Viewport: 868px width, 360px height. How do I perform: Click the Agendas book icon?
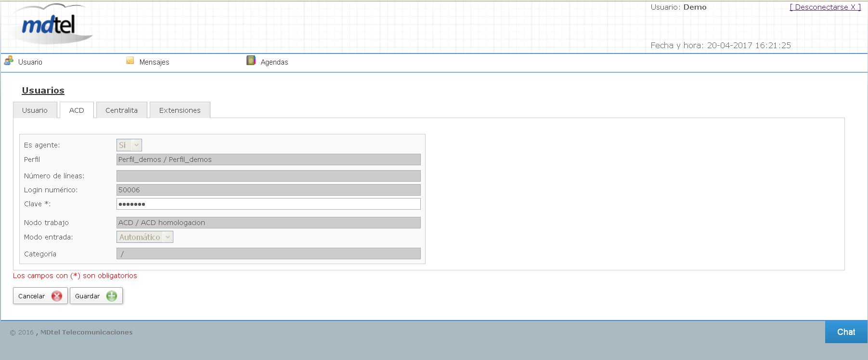[x=251, y=61]
